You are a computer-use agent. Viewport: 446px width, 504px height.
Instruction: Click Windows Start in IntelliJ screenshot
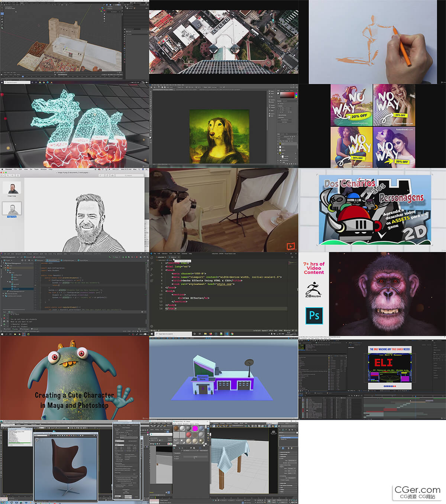tap(2, 334)
